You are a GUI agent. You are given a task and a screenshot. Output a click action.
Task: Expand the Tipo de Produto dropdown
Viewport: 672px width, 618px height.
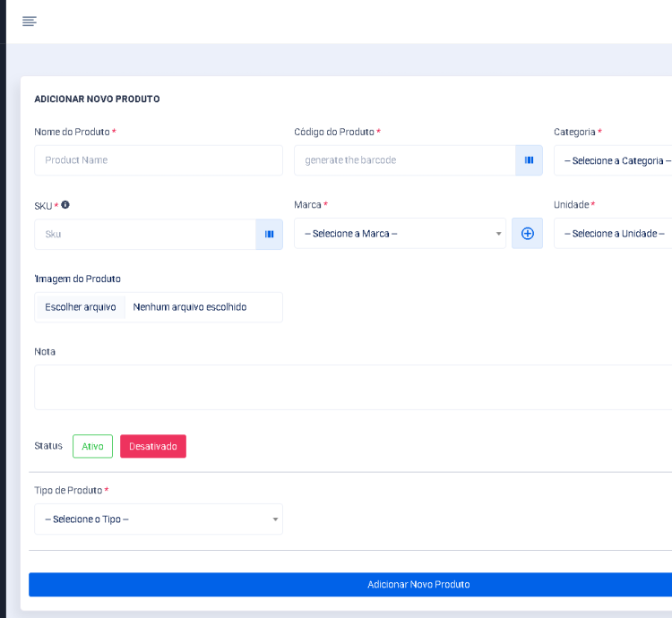click(159, 519)
